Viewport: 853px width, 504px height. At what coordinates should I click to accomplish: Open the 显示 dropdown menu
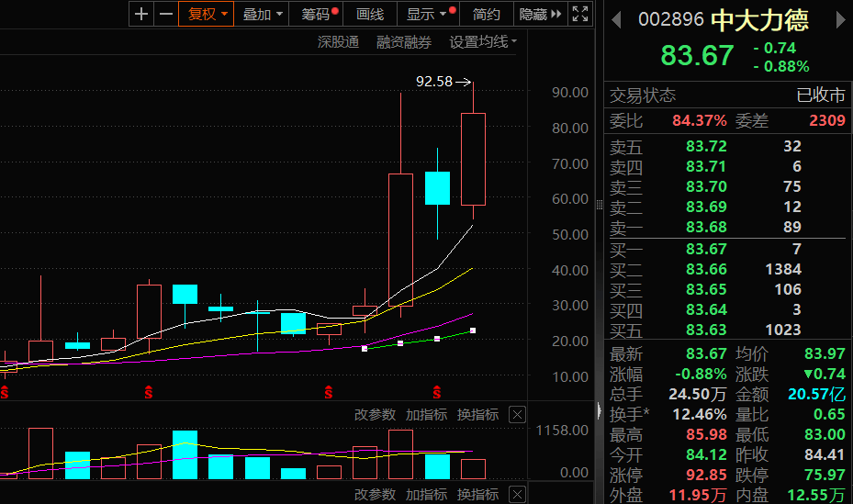point(430,14)
